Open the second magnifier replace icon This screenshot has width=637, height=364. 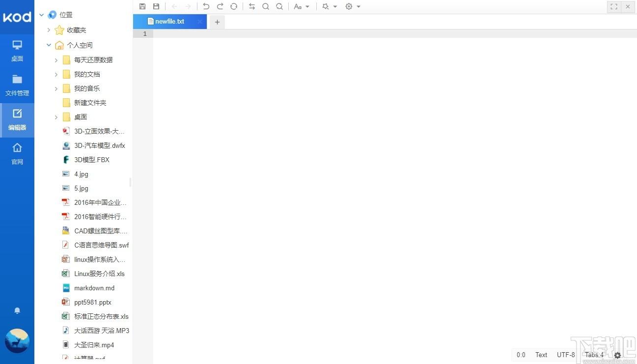click(x=279, y=6)
